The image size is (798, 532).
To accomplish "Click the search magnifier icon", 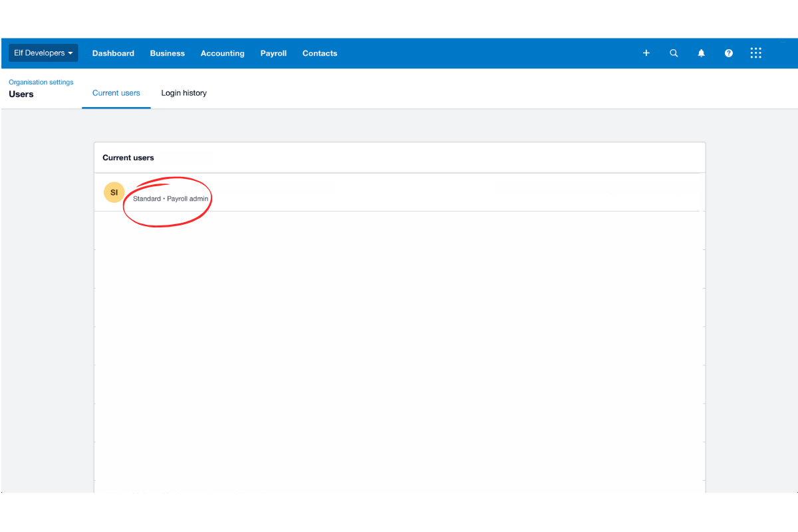I will point(674,53).
